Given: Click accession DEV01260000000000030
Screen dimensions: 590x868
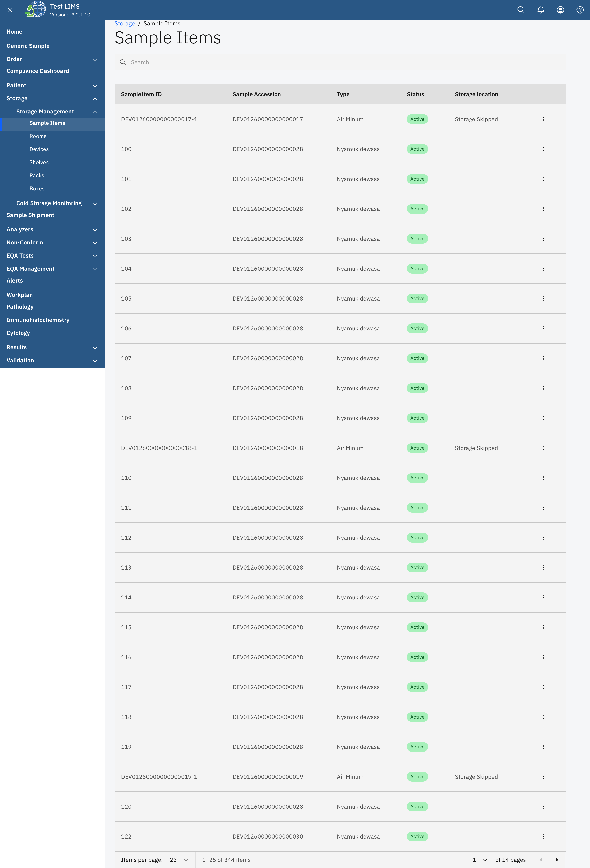Looking at the screenshot, I should pyautogui.click(x=268, y=837).
